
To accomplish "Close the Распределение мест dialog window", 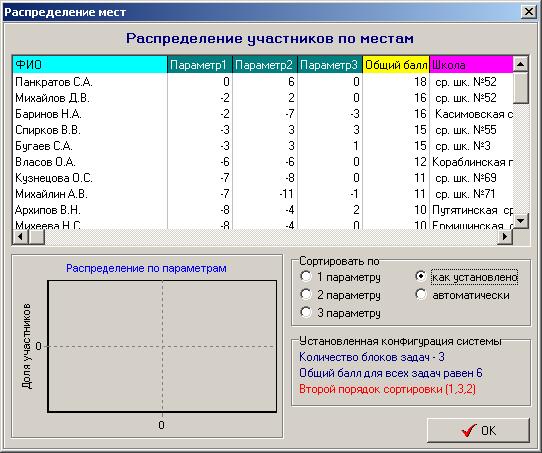I will tap(529, 12).
